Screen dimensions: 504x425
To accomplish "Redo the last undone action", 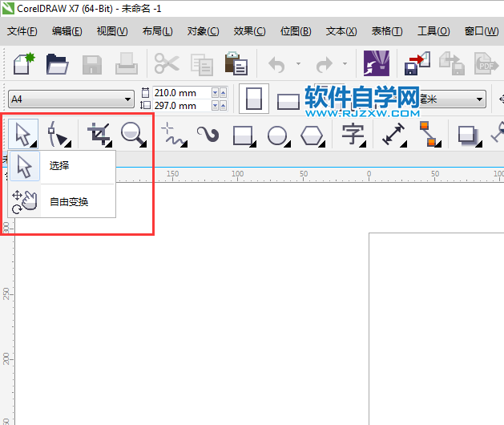I will click(x=324, y=65).
